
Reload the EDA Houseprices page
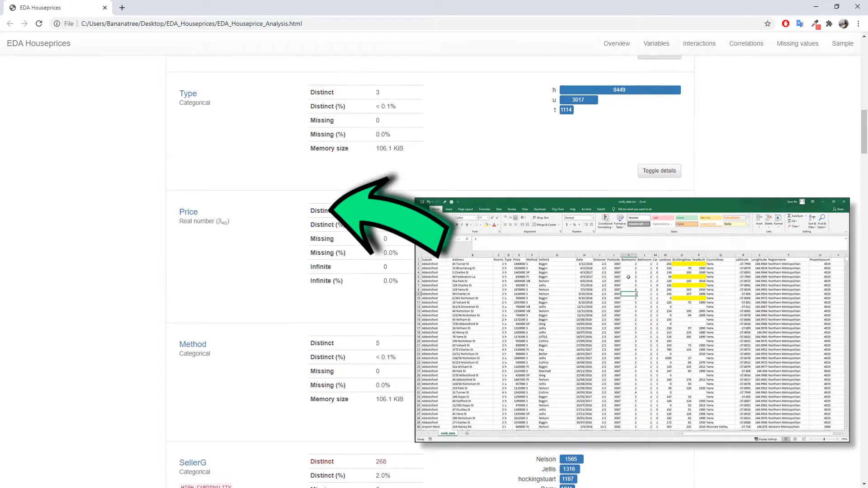tap(39, 23)
